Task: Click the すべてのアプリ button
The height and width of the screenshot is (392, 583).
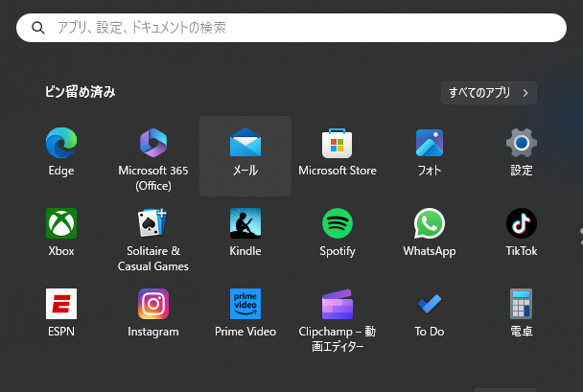Action: [x=489, y=93]
